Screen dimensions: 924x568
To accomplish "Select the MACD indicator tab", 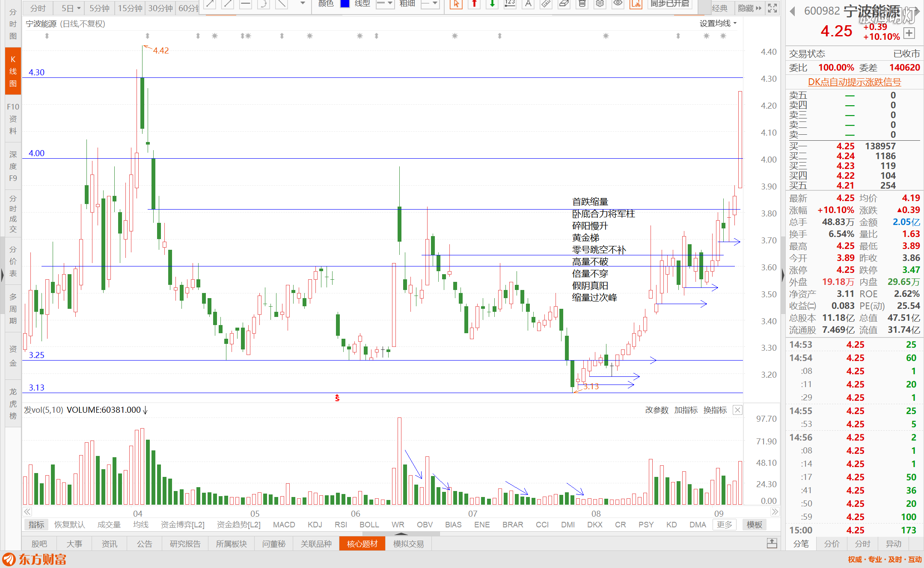I will click(284, 524).
